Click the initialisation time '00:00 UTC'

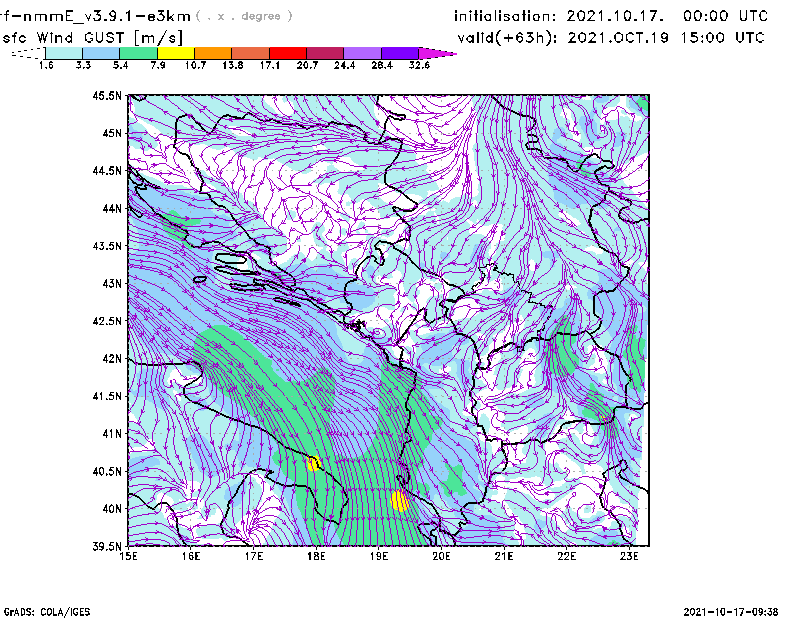tap(725, 16)
